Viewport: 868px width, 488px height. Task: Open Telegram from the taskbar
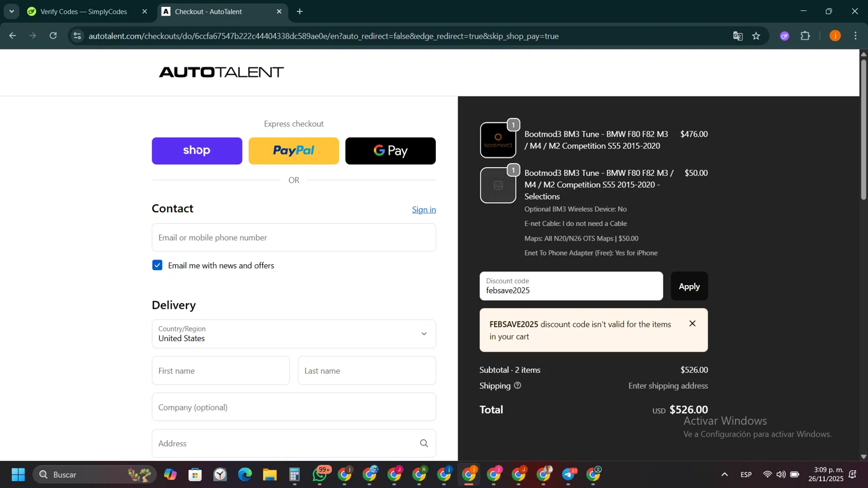569,475
